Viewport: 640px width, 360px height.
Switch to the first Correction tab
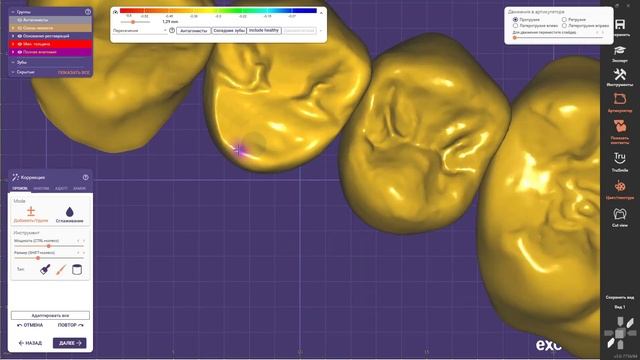(20, 189)
